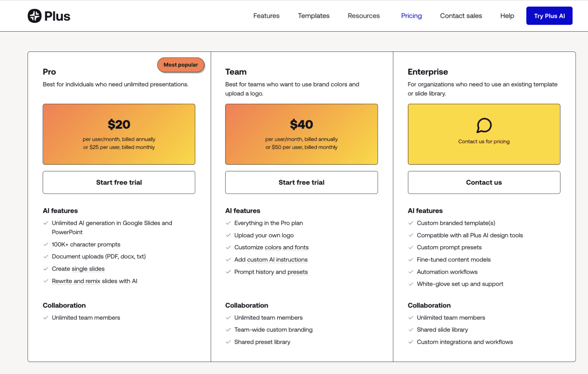The width and height of the screenshot is (588, 374).
Task: Click the Enterprise plan heading
Action: coord(428,72)
